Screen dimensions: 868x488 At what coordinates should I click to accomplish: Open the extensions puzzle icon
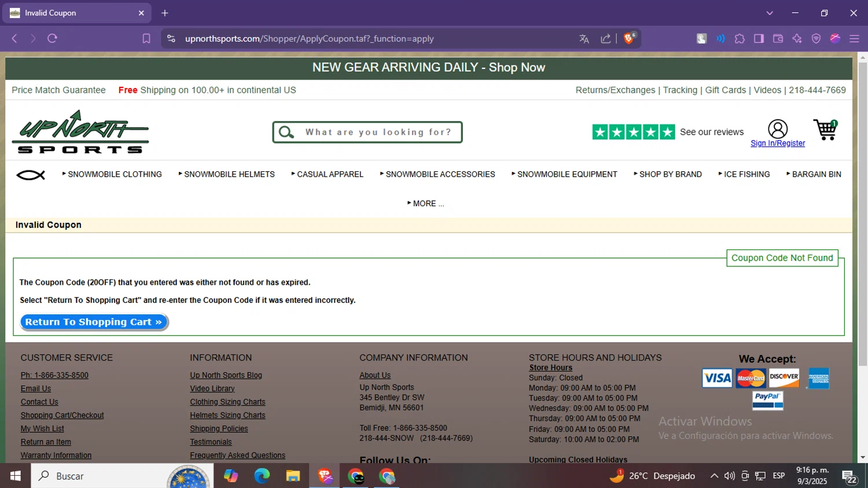point(740,39)
